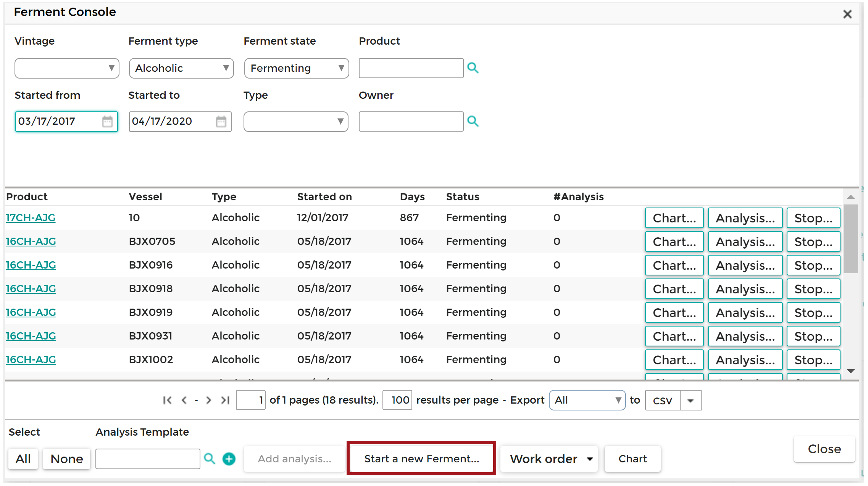
Task: Click the Owner search input field
Action: tap(411, 121)
